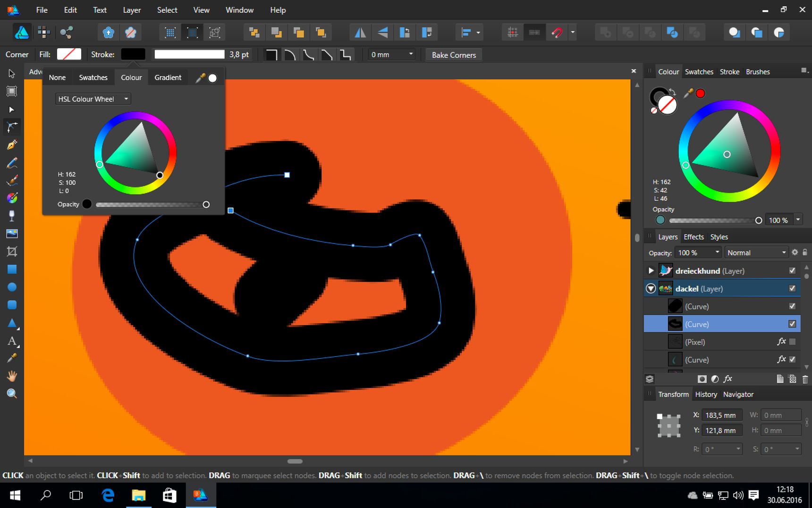Toggle visibility of first Curve layer
This screenshot has width=812, height=508.
792,306
